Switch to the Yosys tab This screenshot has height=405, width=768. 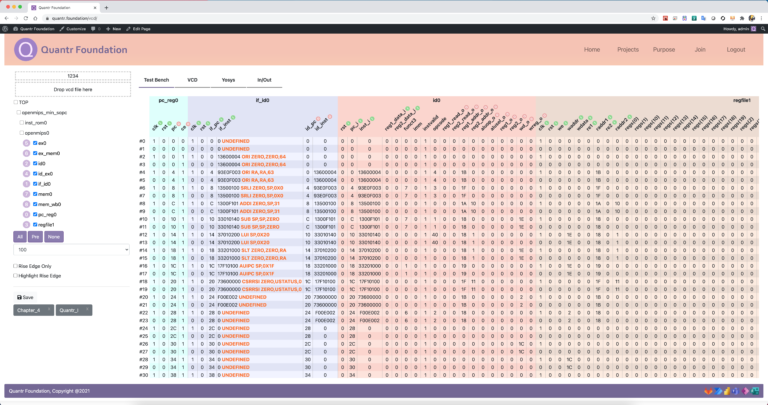coord(228,80)
